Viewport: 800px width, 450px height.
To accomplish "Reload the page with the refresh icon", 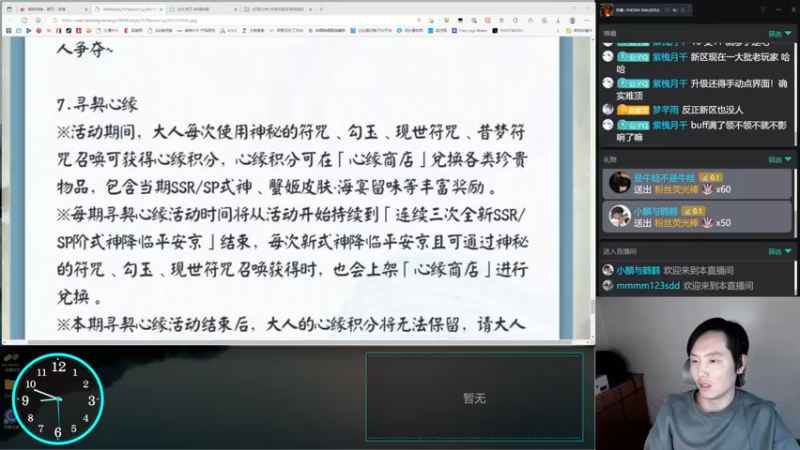I will click(24, 20).
